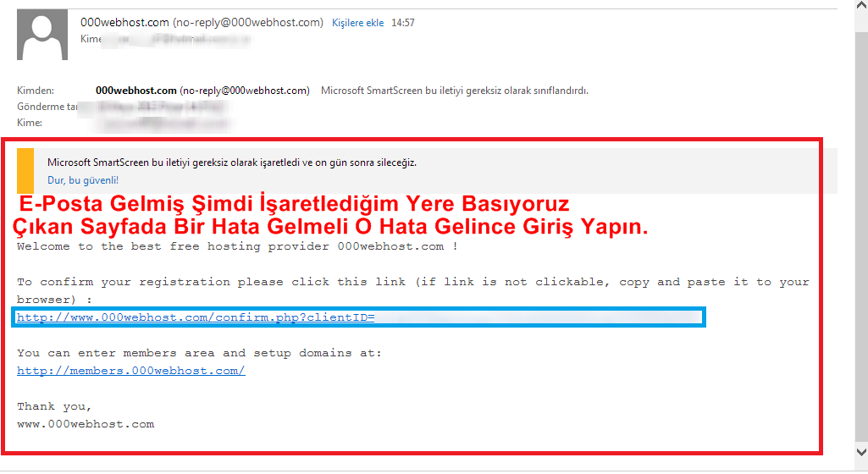Click 'To confirm your registration' paragraph
The width and height of the screenshot is (868, 474).
pyautogui.click(x=413, y=290)
